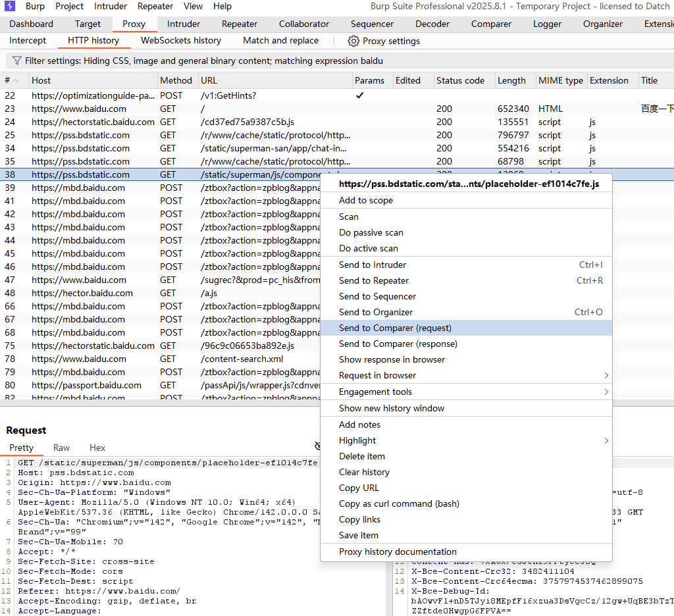Toggle the hidden characters icon in Request panel

[x=318, y=446]
